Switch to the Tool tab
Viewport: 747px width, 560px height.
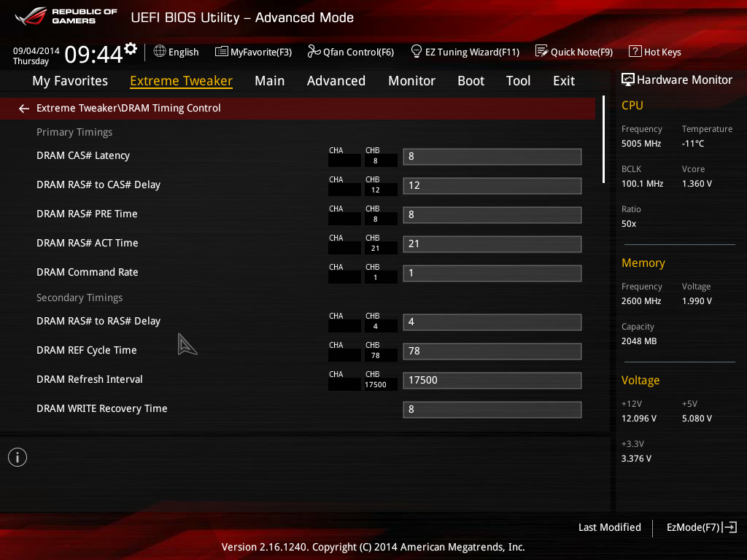coord(519,81)
